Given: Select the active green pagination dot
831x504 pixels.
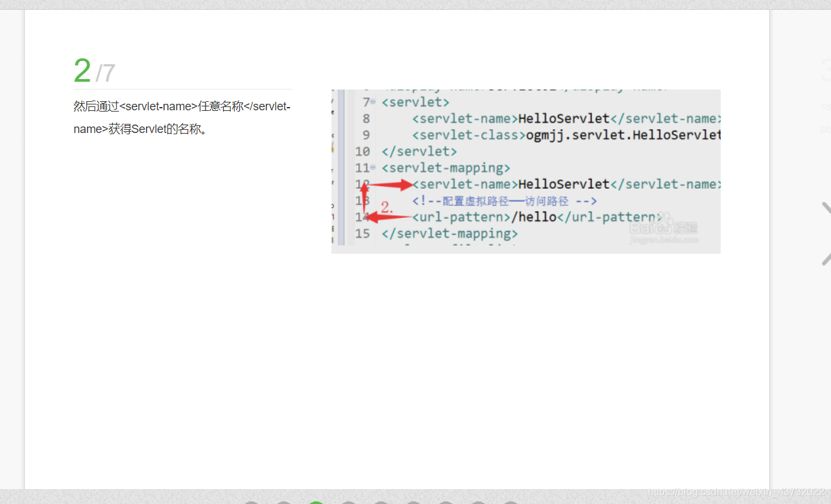Looking at the screenshot, I should pos(316,503).
